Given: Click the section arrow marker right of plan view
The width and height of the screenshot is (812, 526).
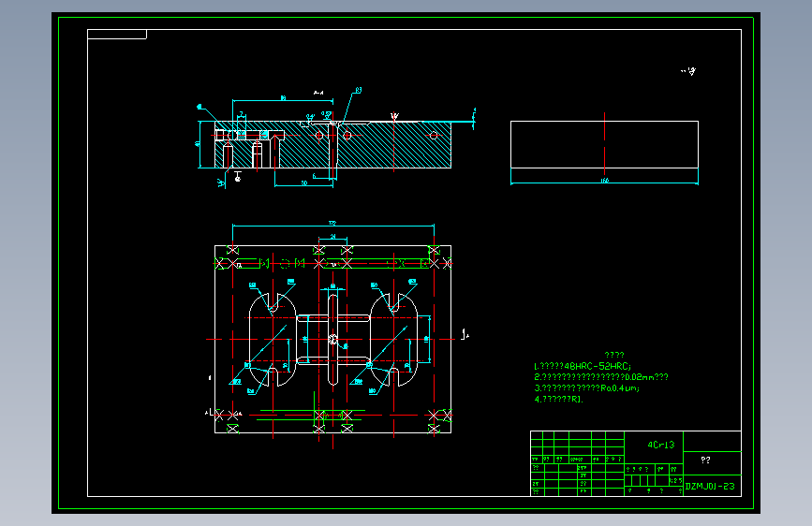Looking at the screenshot, I should click(x=465, y=334).
